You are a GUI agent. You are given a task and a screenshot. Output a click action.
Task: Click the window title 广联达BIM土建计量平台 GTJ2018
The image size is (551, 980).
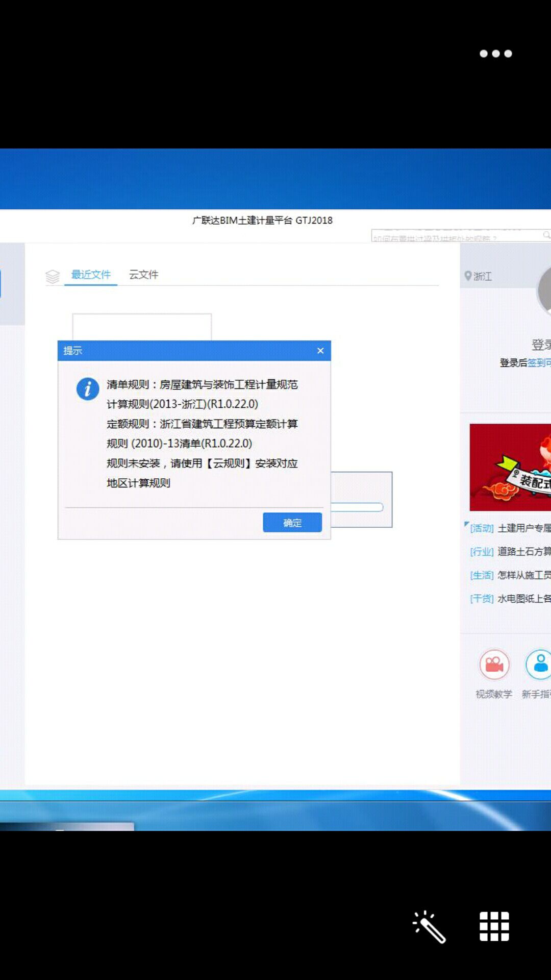point(262,220)
